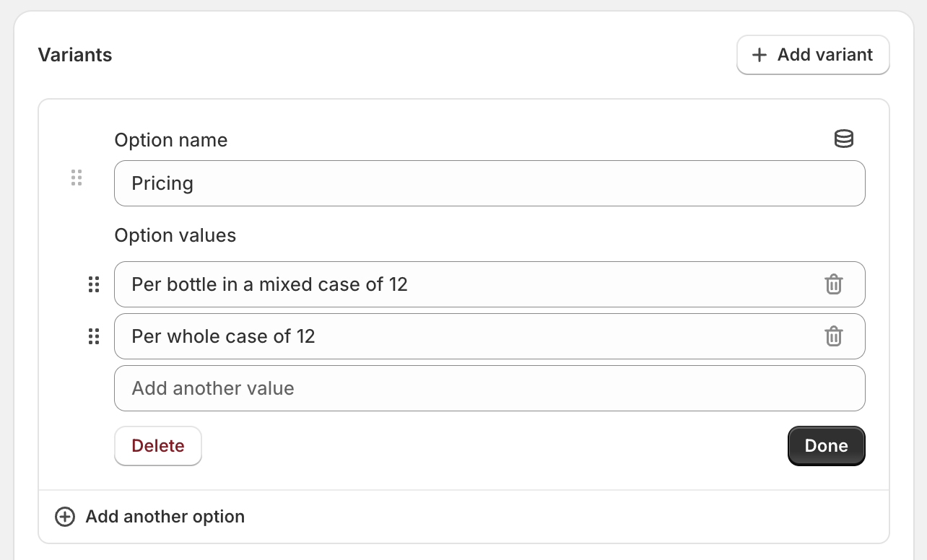This screenshot has height=560, width=927.
Task: Edit the 'Per bottle in a mixed case of 12' field
Action: pos(489,284)
